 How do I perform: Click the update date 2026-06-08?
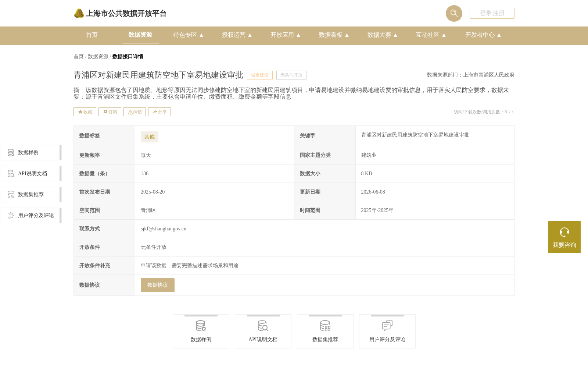coord(373,192)
